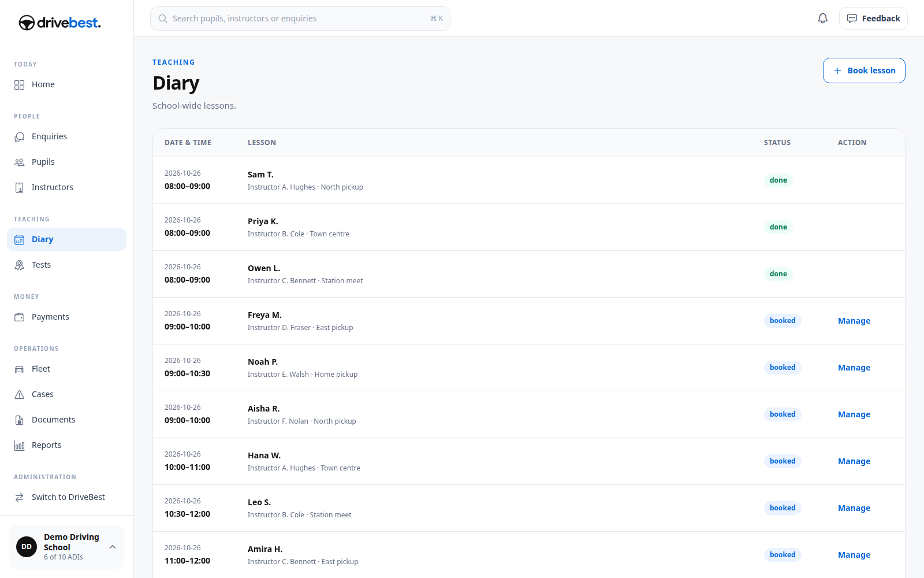Click the Status column header
The width and height of the screenshot is (924, 578).
(777, 143)
